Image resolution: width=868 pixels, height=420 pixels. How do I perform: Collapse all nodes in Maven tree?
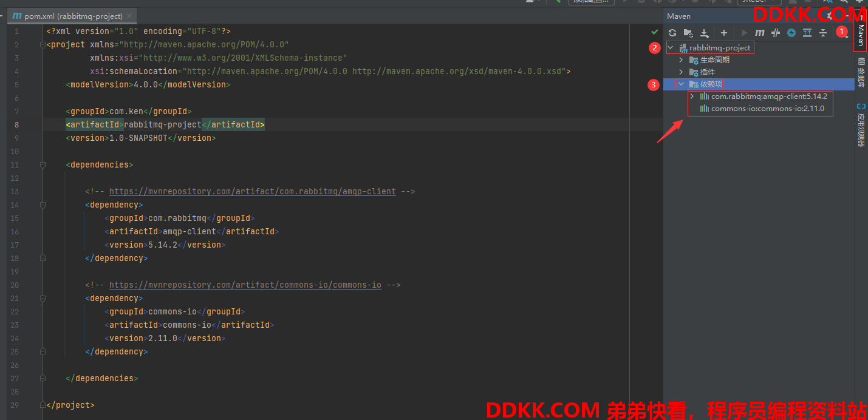[823, 33]
